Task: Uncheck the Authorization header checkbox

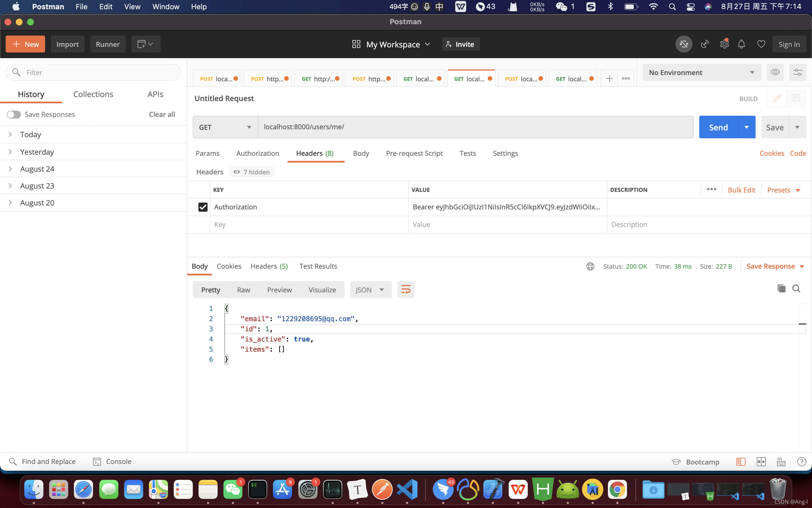Action: point(203,207)
